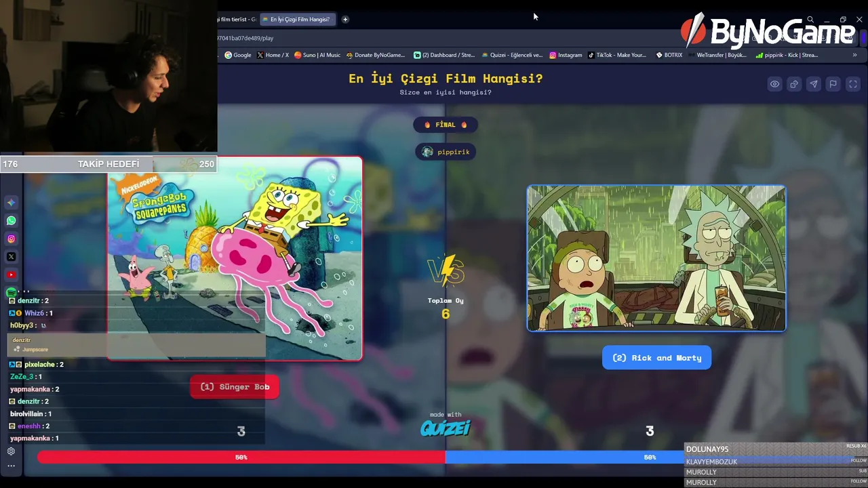Open a new browser tab

pyautogui.click(x=345, y=19)
